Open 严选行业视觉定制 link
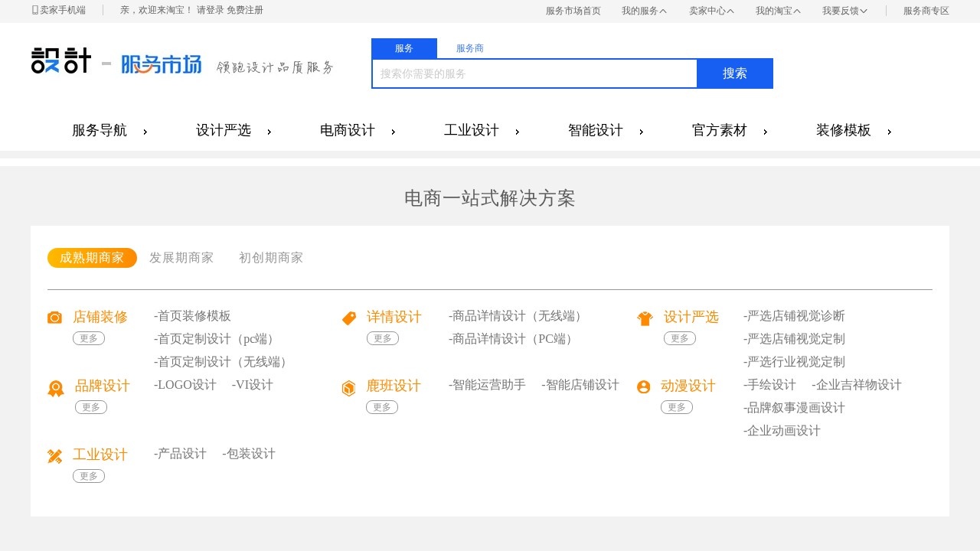Screen dimensions: 980x551 pyautogui.click(x=794, y=362)
